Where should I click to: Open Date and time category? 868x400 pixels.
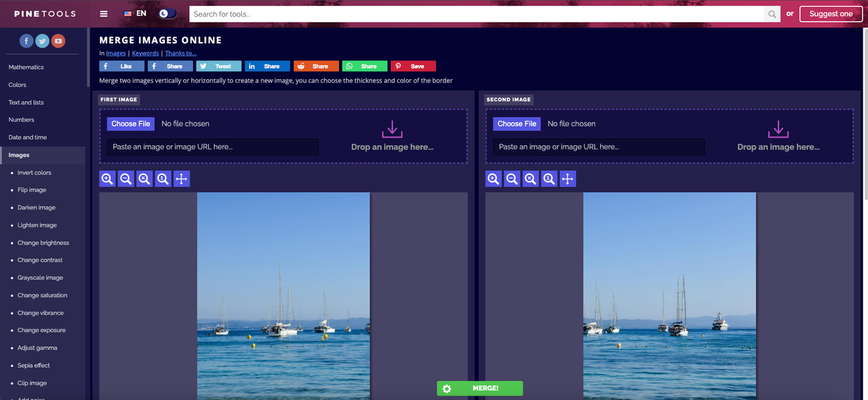[28, 138]
